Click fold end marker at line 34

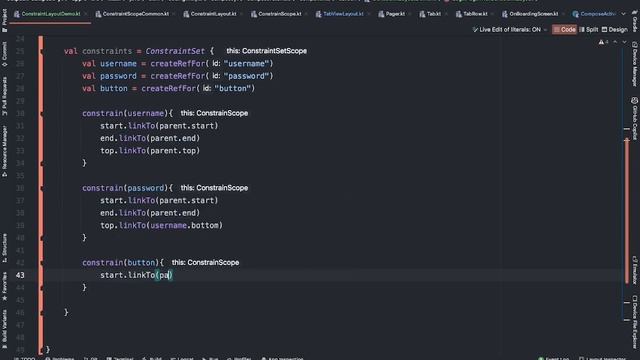(x=42, y=163)
